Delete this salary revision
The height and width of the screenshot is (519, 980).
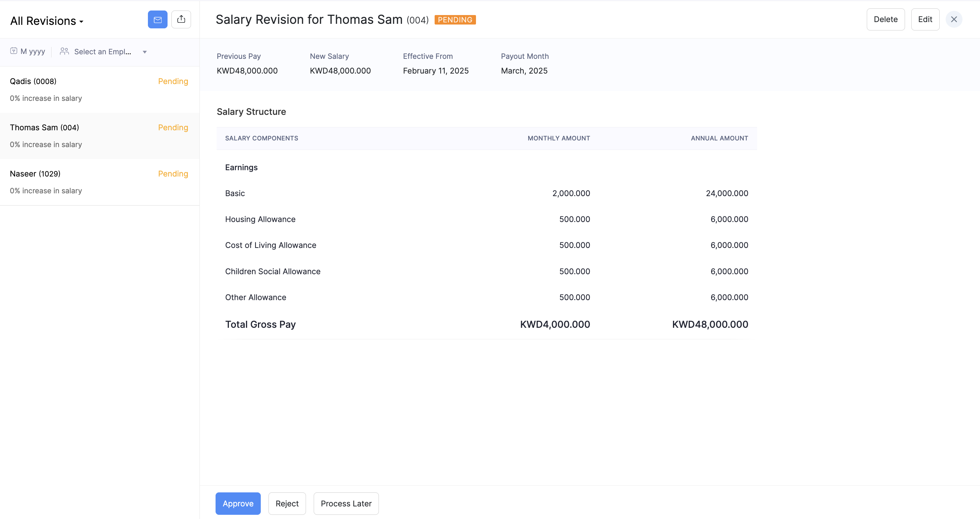tap(885, 19)
